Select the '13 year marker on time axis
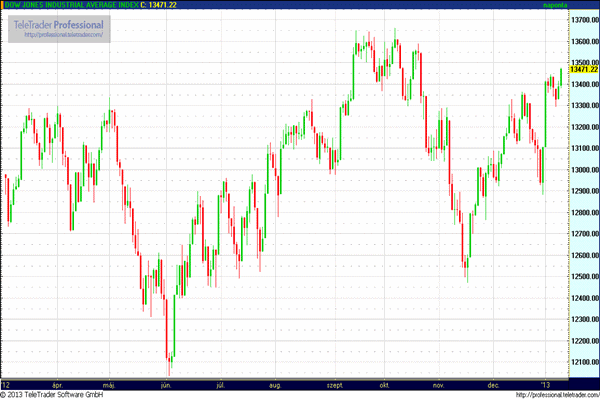The height and width of the screenshot is (400, 600). 546,383
